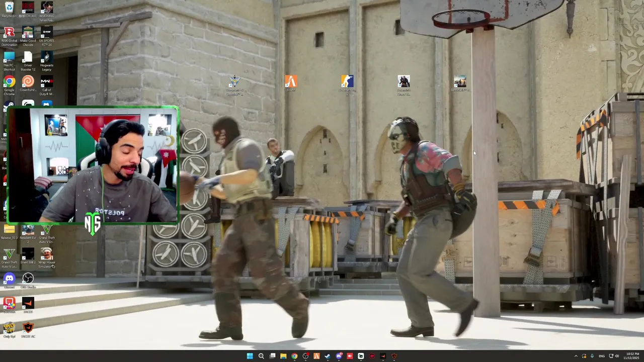This screenshot has height=362, width=644.
Task: Open the Release_30.3 folder
Action: tap(9, 232)
